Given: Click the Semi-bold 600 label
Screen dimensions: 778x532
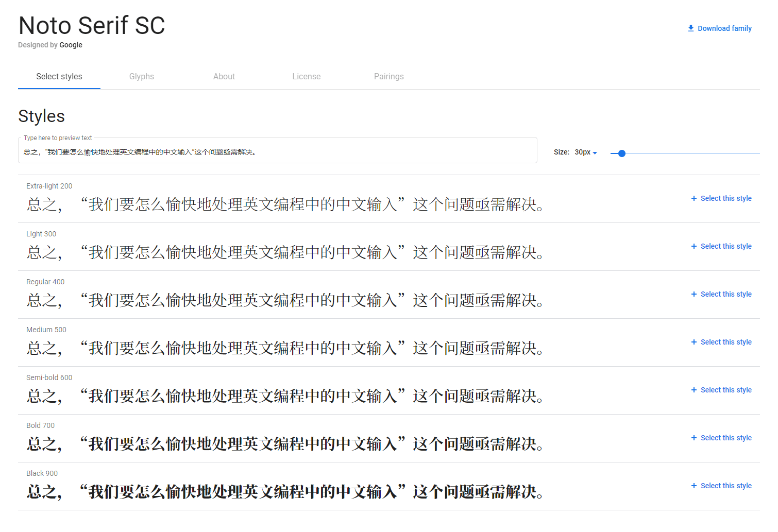Looking at the screenshot, I should (x=49, y=377).
